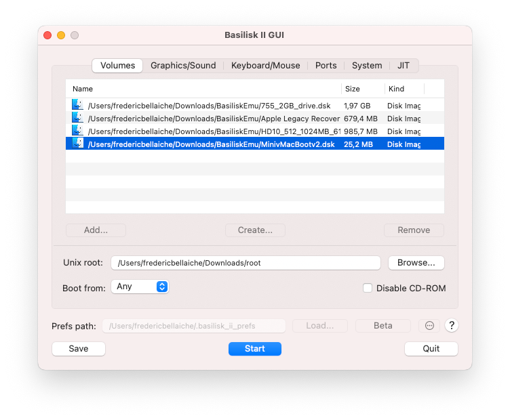The width and height of the screenshot is (510, 420).
Task: Switch to the Volumes tab
Action: coord(117,66)
